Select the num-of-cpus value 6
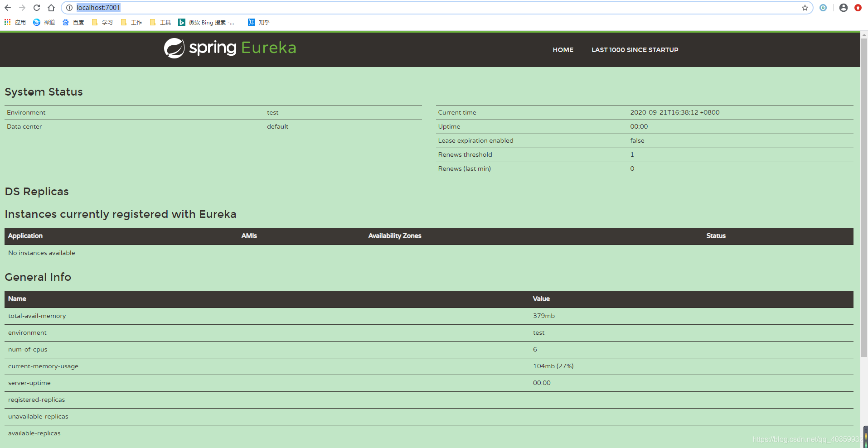Viewport: 868px width, 448px height. pyautogui.click(x=535, y=349)
